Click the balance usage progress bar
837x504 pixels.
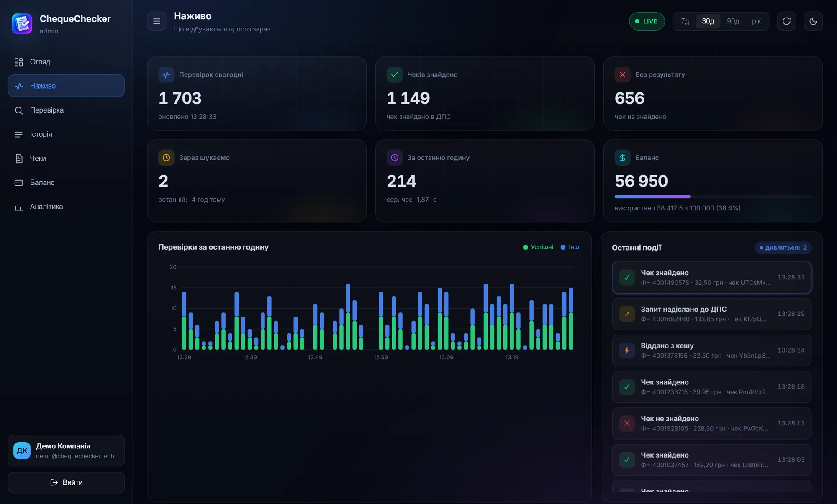click(x=713, y=197)
